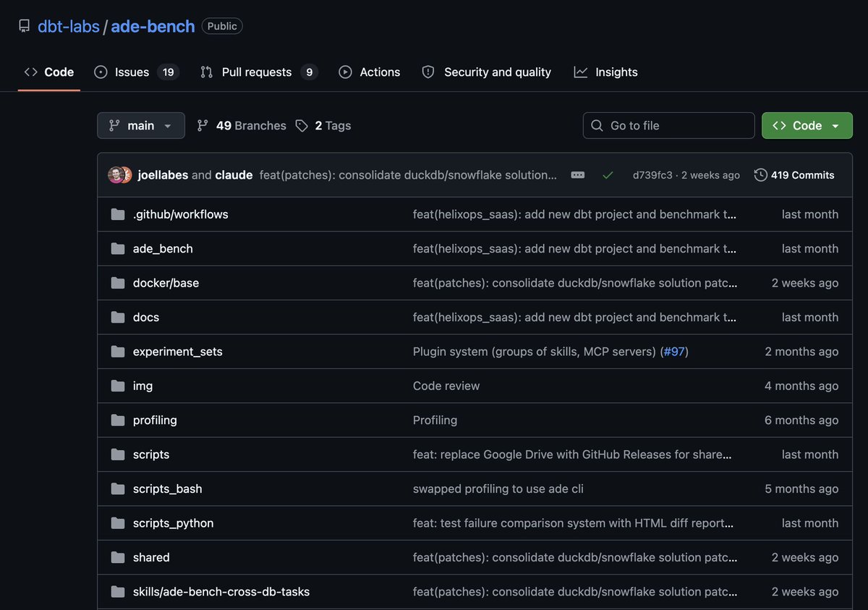Click the folder icon for .github/workflows
Screen dimensions: 868x610
pyautogui.click(x=118, y=214)
